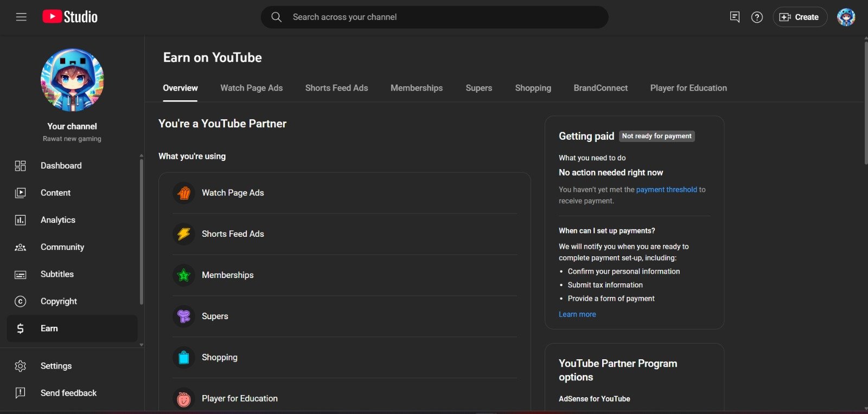Screen dimensions: 868x414
Task: Open the hamburger navigation menu
Action: click(21, 17)
